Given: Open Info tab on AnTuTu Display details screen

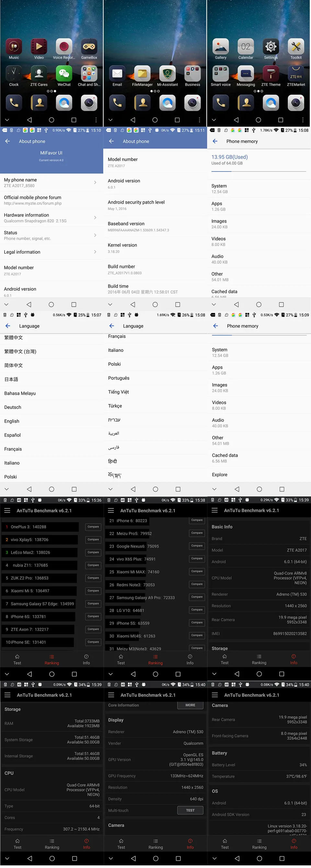Looking at the screenshot, I should [x=190, y=844].
